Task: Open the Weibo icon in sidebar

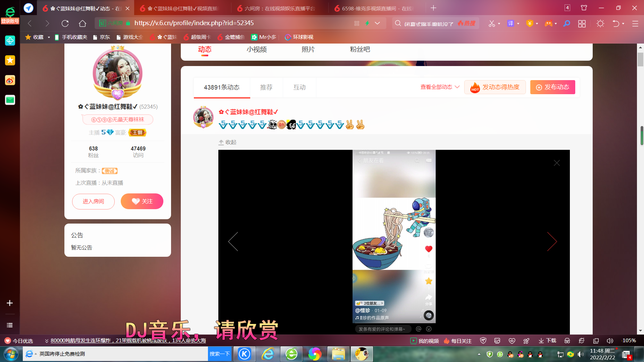Action: [x=10, y=80]
